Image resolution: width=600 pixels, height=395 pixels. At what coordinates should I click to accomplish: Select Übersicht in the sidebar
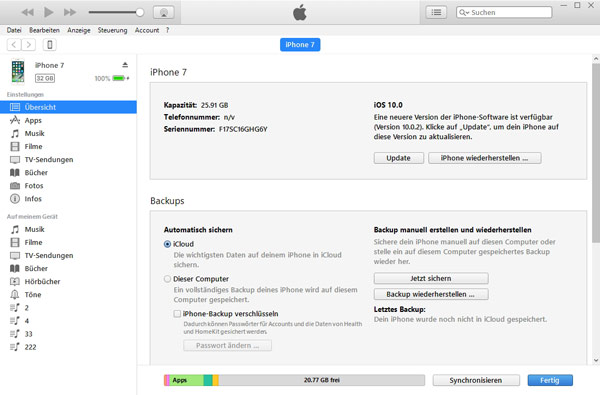coord(68,107)
